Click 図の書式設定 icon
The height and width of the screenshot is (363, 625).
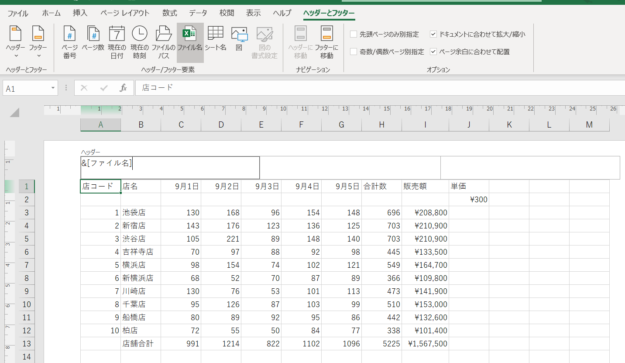pyautogui.click(x=264, y=42)
